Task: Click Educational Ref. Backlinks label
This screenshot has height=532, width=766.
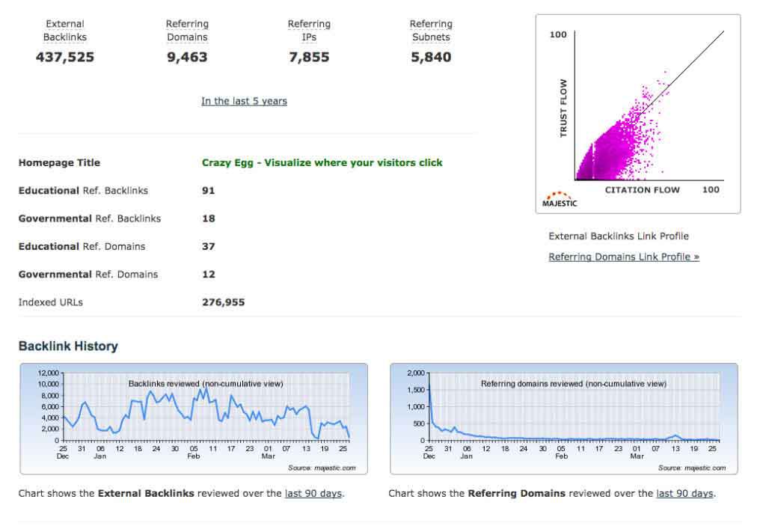Action: pos(83,191)
